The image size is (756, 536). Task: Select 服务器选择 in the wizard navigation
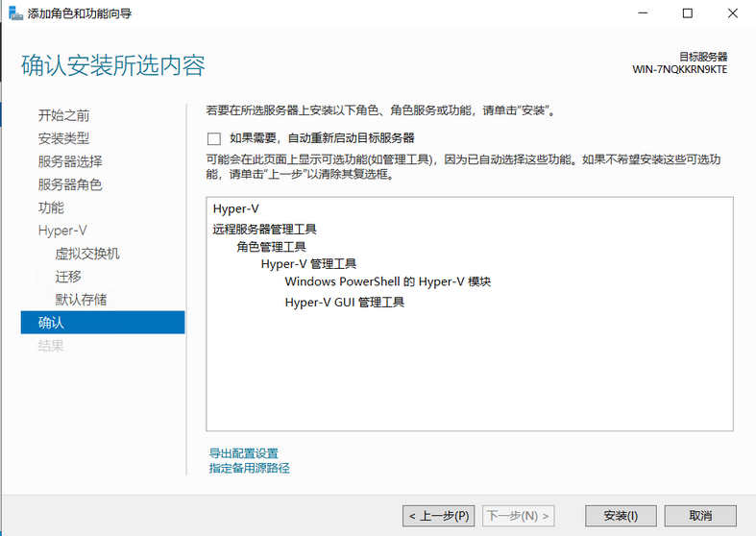click(70, 161)
